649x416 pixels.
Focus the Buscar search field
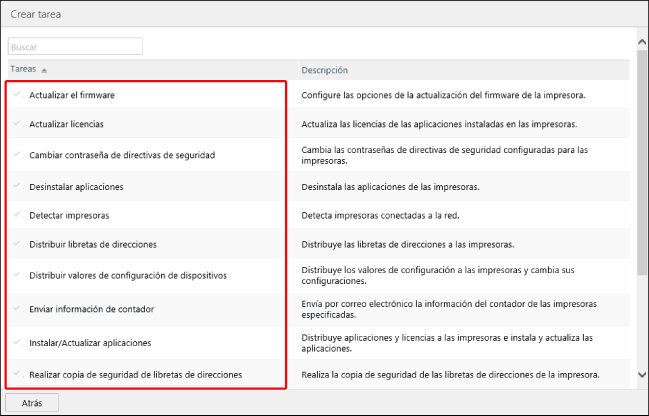pos(75,46)
